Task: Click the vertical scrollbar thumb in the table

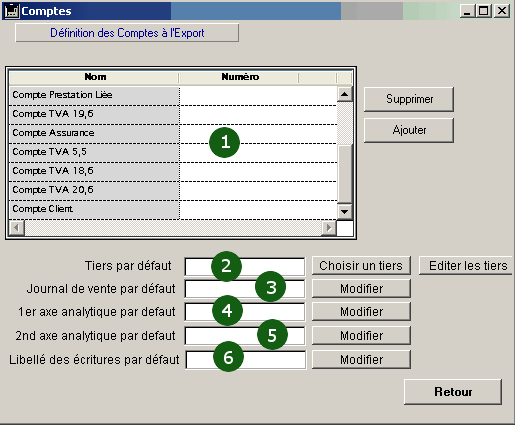Action: click(x=345, y=173)
